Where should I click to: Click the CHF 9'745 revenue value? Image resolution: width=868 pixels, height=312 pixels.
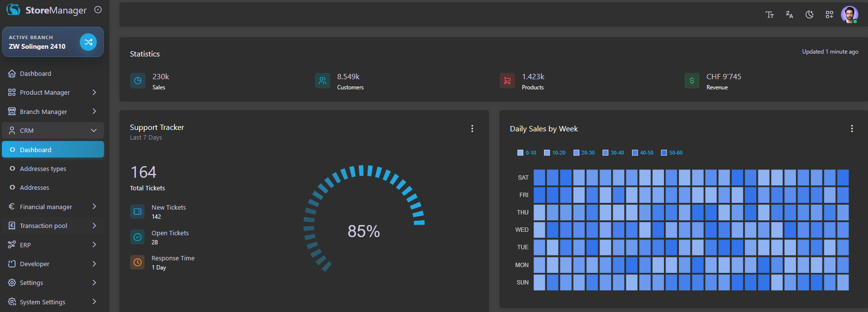coord(724,76)
